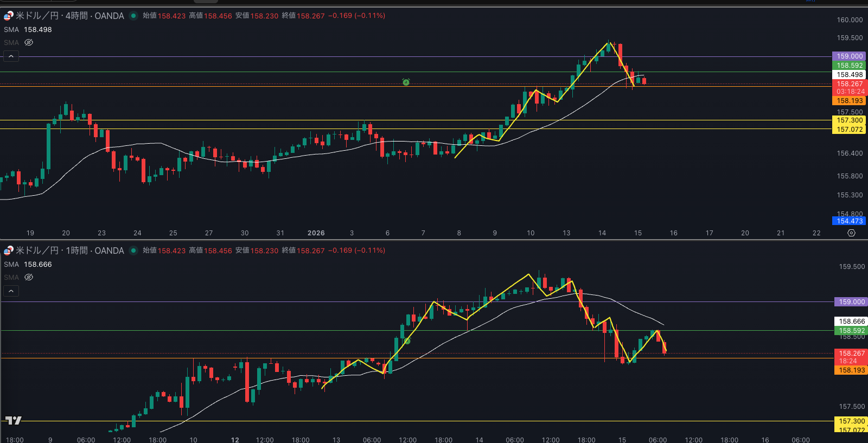The image size is (868, 443).
Task: Click green market status dot on 1-hour chart
Action: tap(133, 251)
